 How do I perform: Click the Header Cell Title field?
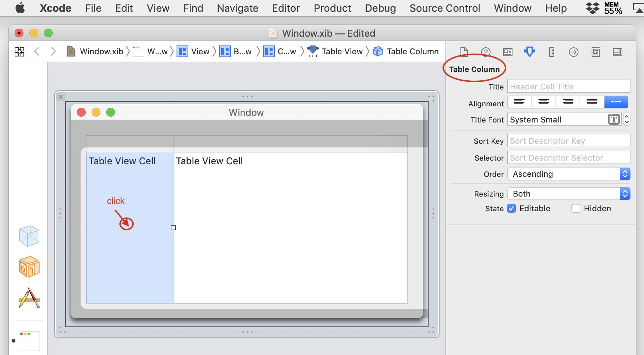[x=569, y=86]
